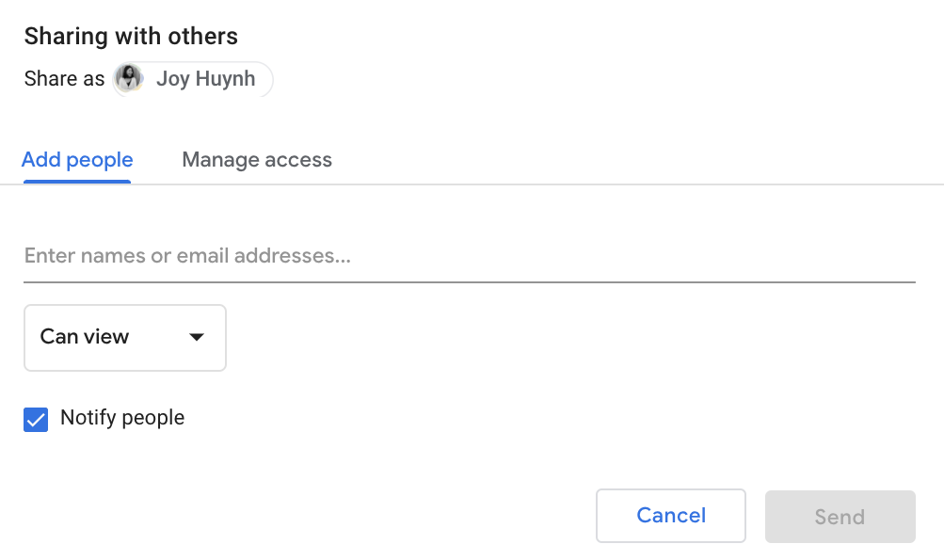Viewport: 944px width, 560px height.
Task: Expand the access level selector box
Action: (x=125, y=338)
